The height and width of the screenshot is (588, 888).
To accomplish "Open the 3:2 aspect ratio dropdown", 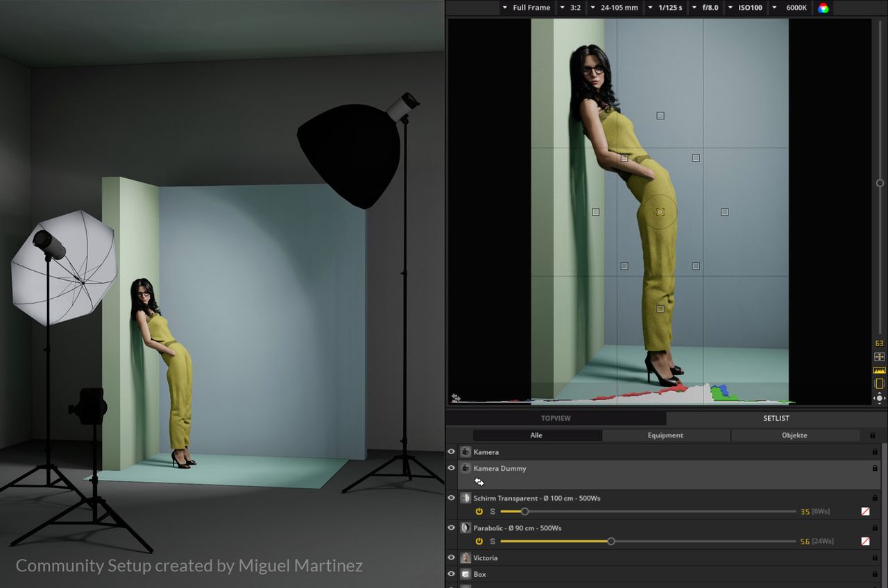I will coord(570,8).
